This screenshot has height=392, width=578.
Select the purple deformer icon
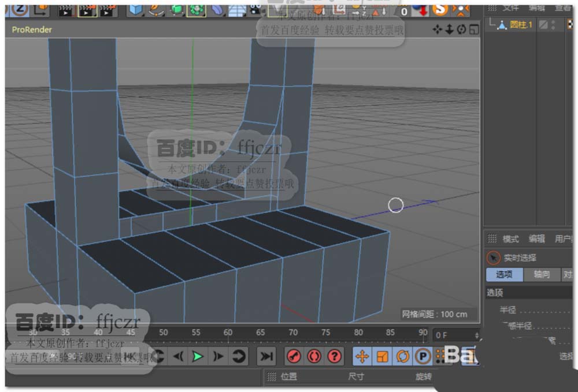217,10
